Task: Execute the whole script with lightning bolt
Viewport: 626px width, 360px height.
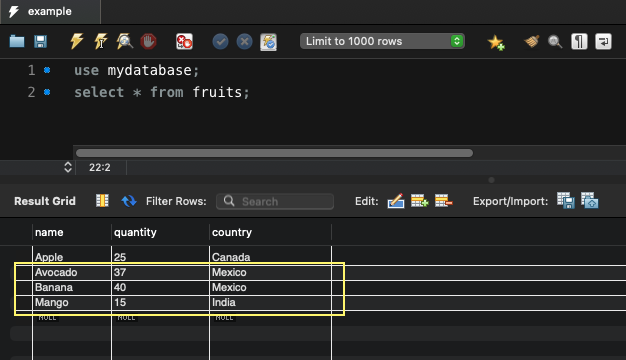Action: [77, 41]
